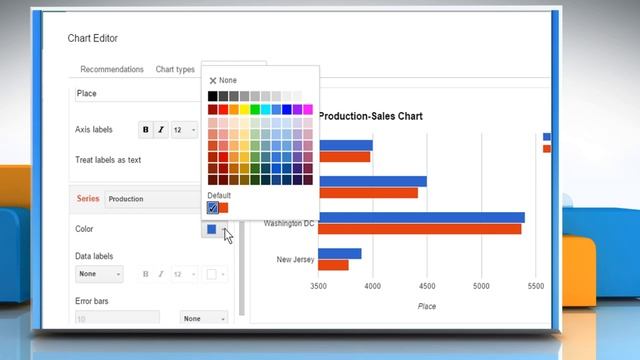Switch to the Chart types tab
Screen dimensions: 640x360
tap(175, 69)
